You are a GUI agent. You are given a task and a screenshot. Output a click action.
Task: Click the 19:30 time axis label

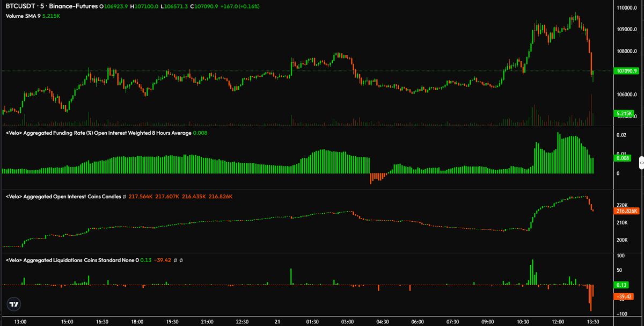pyautogui.click(x=172, y=321)
